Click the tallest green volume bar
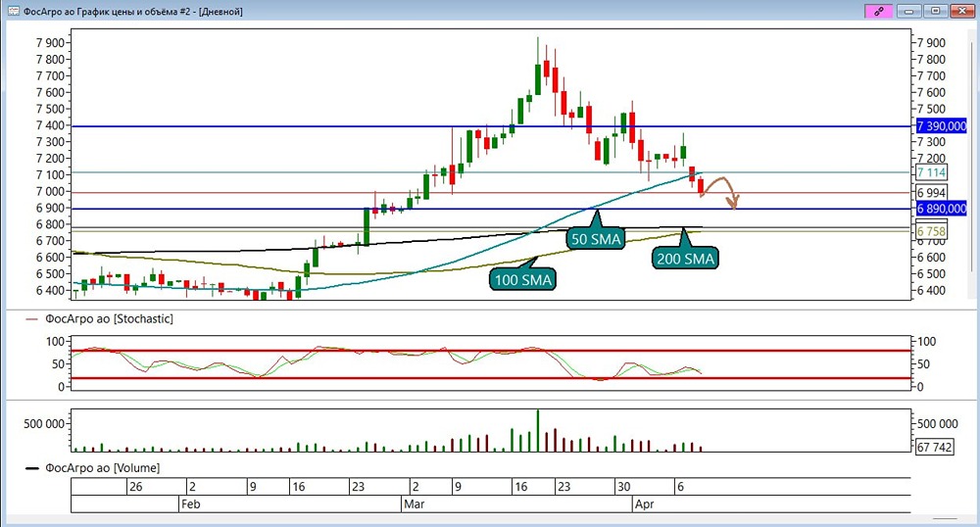980x527 pixels. pos(537,431)
